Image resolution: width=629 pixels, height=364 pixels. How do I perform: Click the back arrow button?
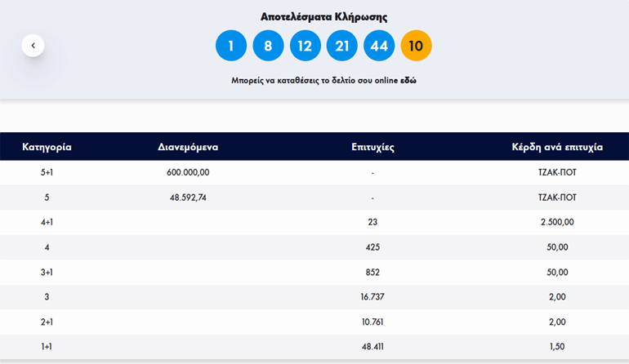tap(33, 46)
